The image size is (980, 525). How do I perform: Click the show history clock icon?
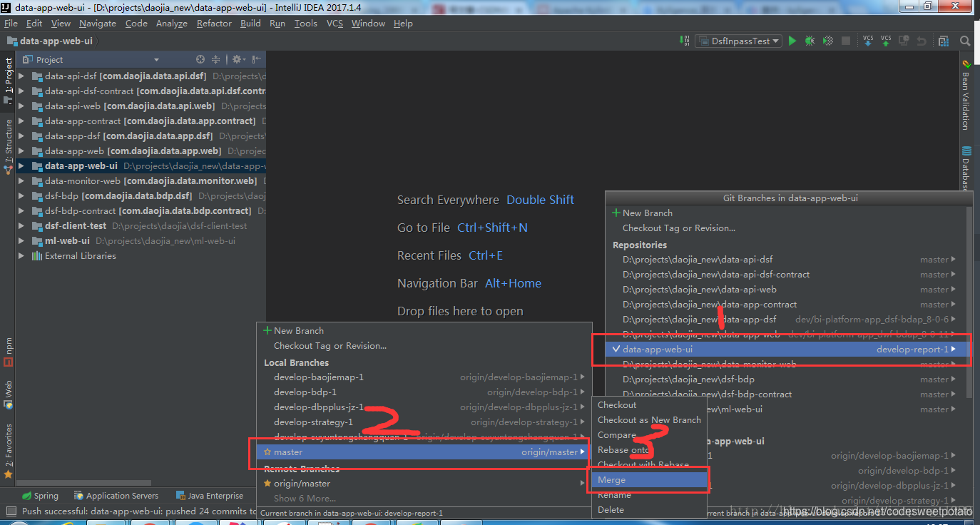tap(904, 41)
